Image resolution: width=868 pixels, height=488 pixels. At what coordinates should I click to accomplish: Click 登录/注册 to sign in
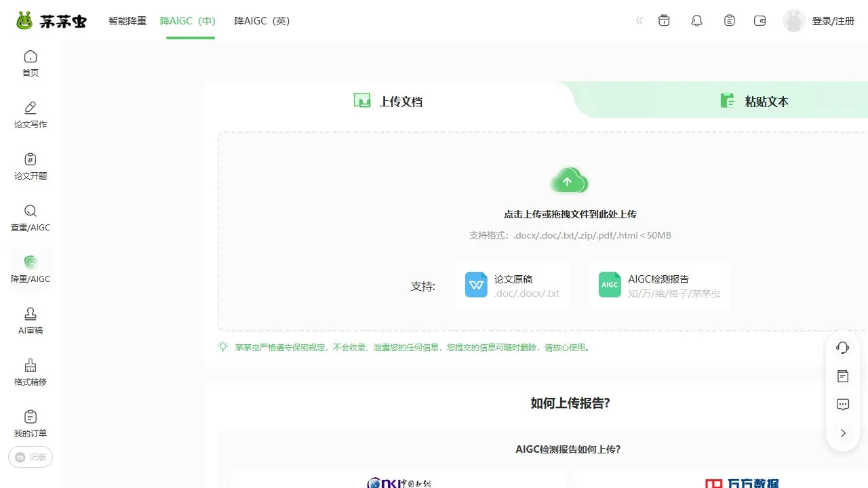point(833,21)
